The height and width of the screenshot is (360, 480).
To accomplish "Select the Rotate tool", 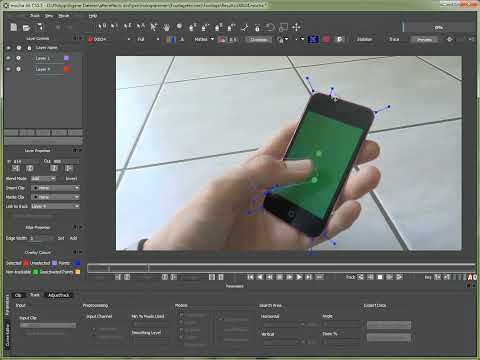I will pyautogui.click(x=270, y=27).
